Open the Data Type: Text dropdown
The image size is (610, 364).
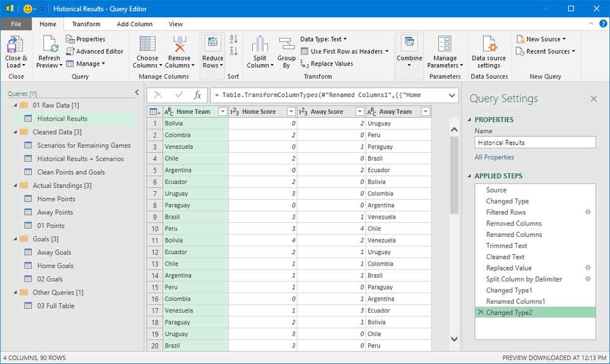324,39
